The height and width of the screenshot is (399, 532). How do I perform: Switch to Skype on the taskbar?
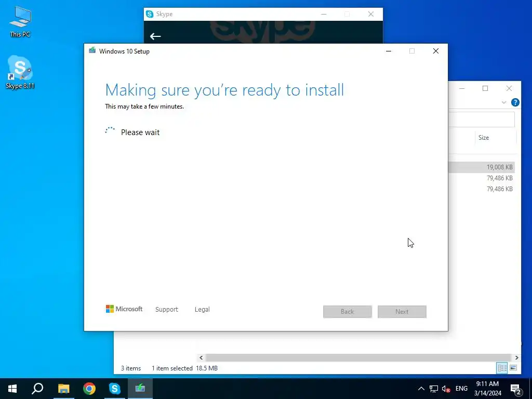coord(115,389)
